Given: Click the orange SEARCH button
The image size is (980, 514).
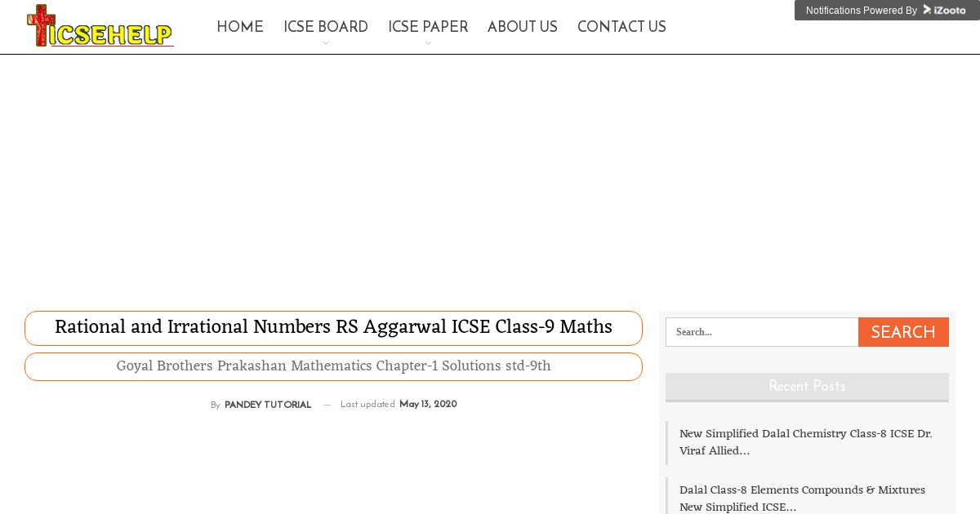Looking at the screenshot, I should point(903,332).
